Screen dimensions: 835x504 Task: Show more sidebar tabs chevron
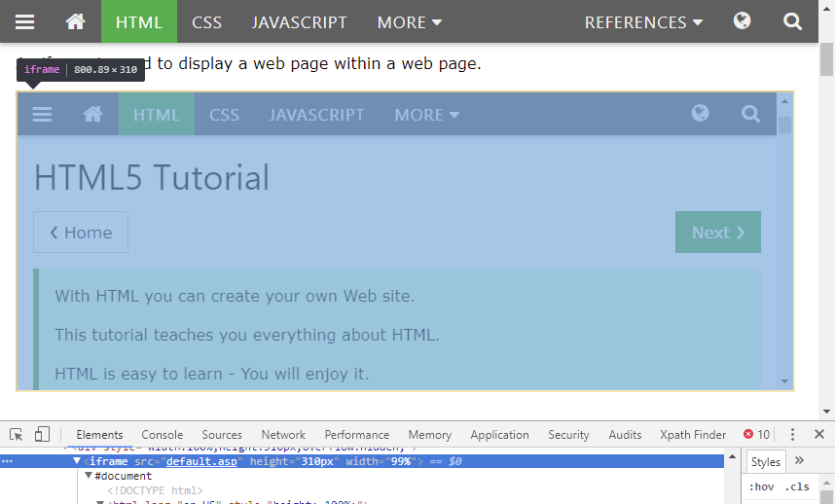799,461
